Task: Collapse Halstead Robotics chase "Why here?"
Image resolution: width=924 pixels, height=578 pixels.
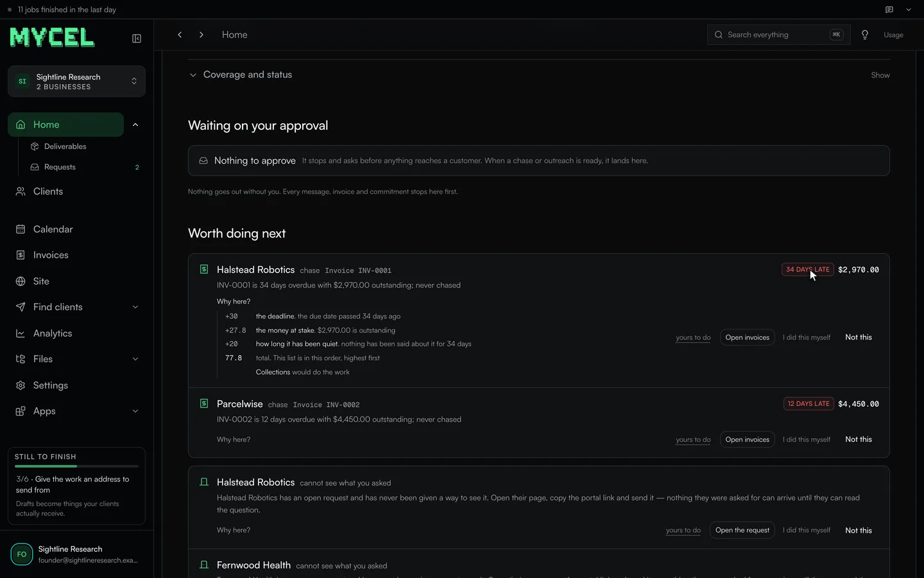Action: 234,301
